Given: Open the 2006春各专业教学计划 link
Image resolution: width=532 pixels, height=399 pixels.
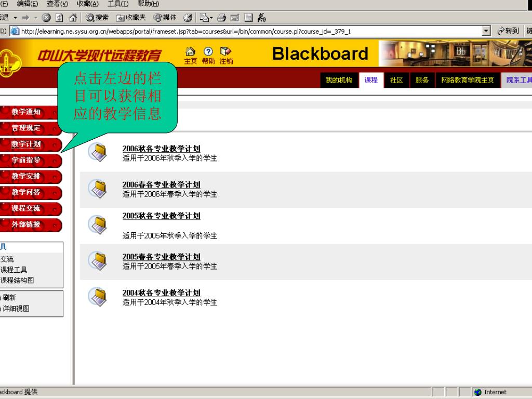Looking at the screenshot, I should coord(161,184).
